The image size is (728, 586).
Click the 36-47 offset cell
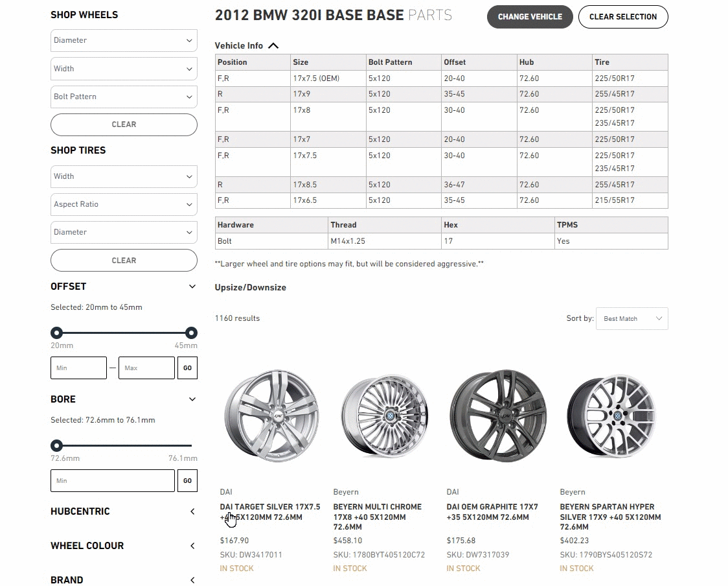(x=479, y=185)
